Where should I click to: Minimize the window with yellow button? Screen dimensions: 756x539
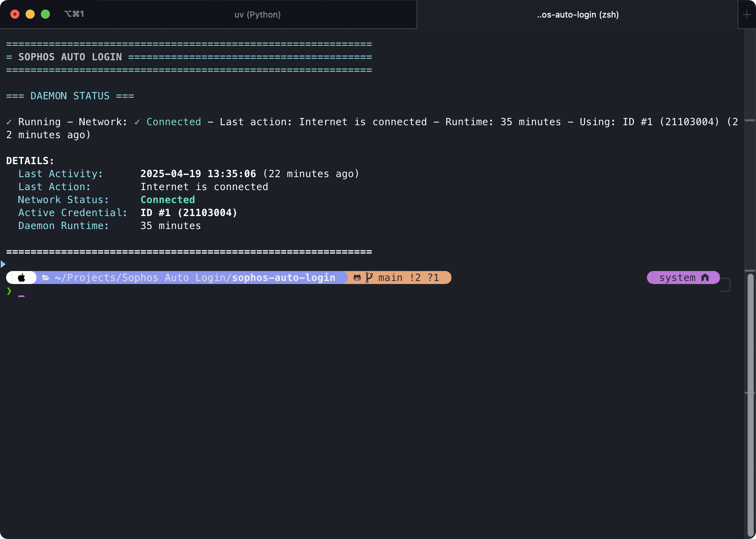pos(30,14)
